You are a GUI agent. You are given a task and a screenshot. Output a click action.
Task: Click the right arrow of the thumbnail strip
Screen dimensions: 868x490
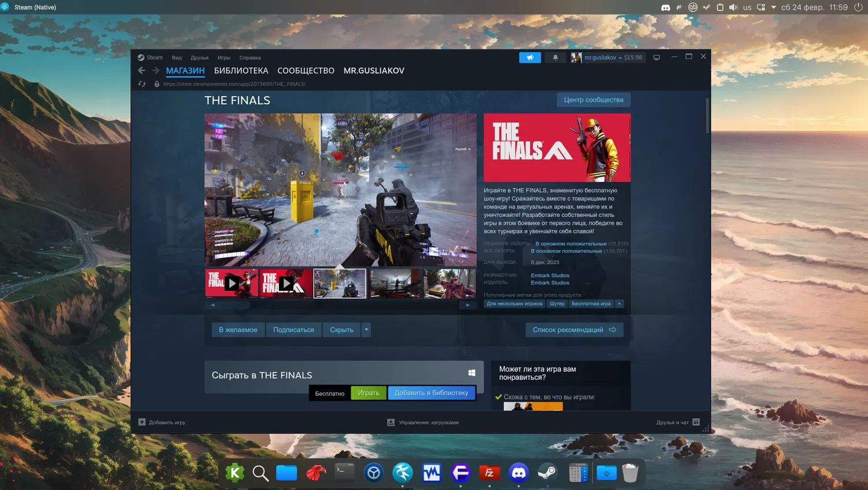pos(468,305)
